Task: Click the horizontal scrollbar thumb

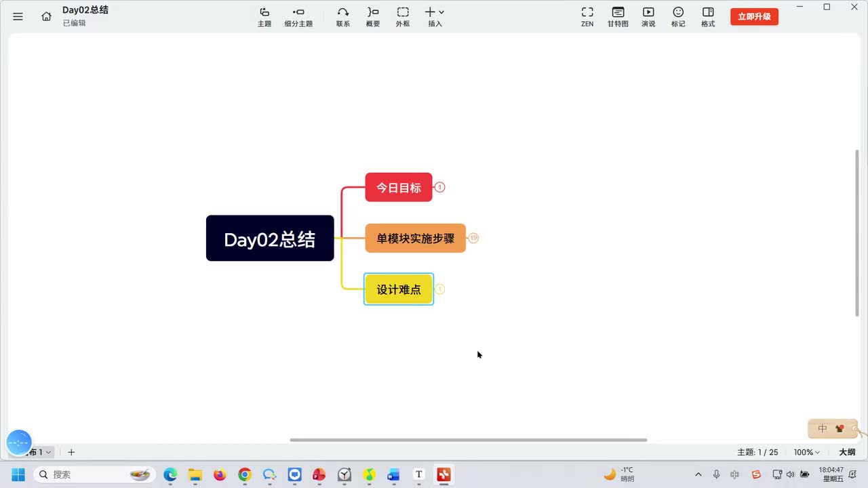Action: pyautogui.click(x=468, y=440)
